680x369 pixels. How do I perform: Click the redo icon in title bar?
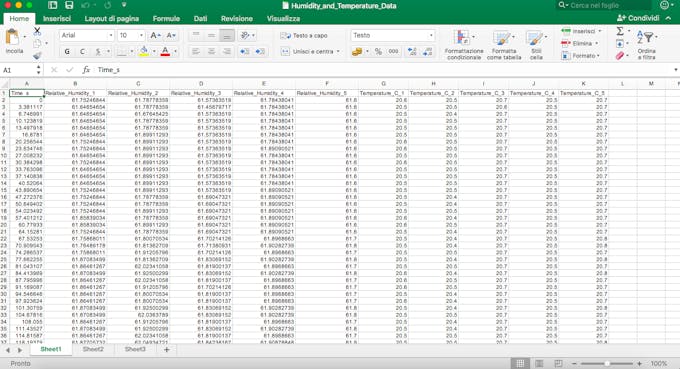pos(107,5)
